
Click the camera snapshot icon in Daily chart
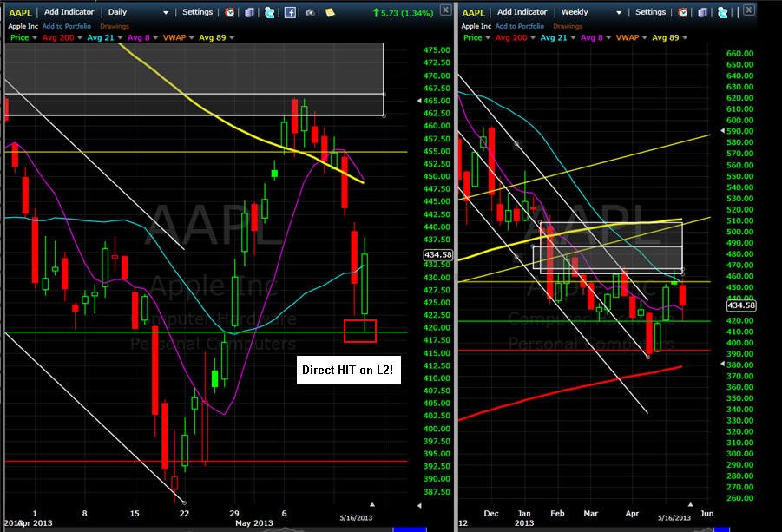310,12
